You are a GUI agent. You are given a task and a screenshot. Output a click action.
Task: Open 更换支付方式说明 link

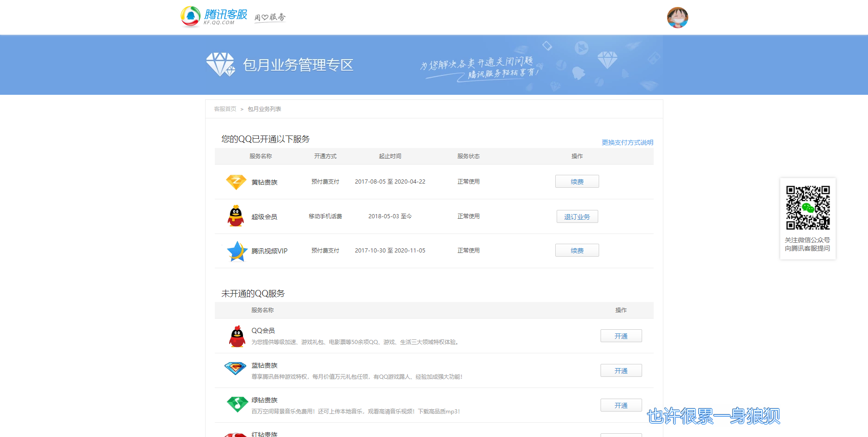(627, 142)
